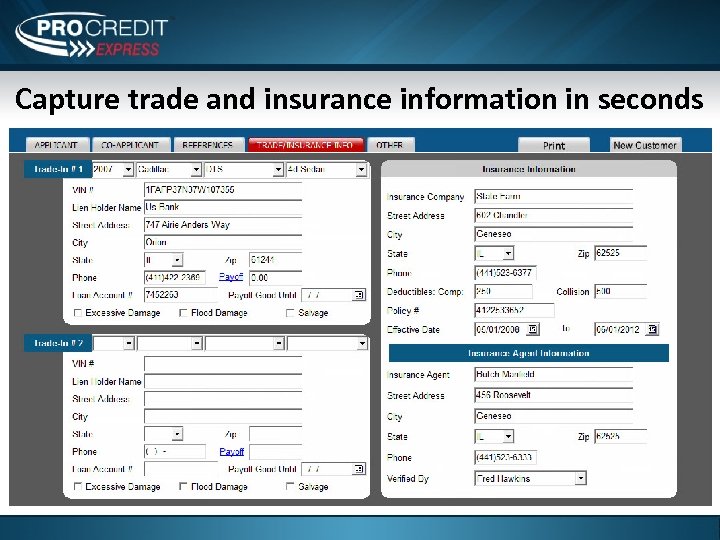Open Trade-In #2 model dropdown

pyautogui.click(x=278, y=343)
